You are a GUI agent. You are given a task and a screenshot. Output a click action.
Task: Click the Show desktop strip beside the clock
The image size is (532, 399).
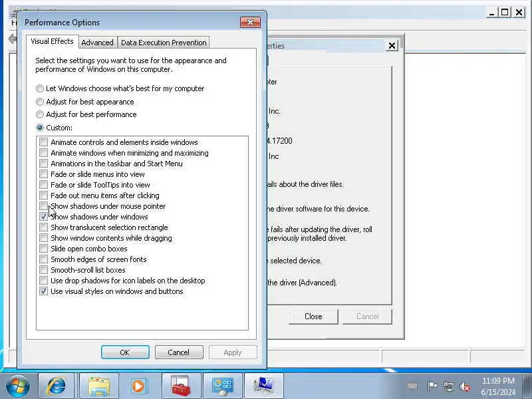(x=527, y=386)
